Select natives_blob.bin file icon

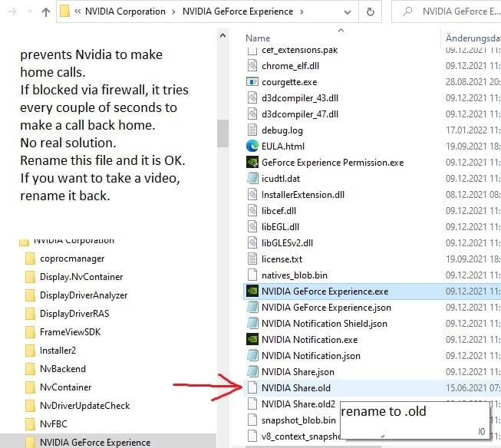pos(252,275)
